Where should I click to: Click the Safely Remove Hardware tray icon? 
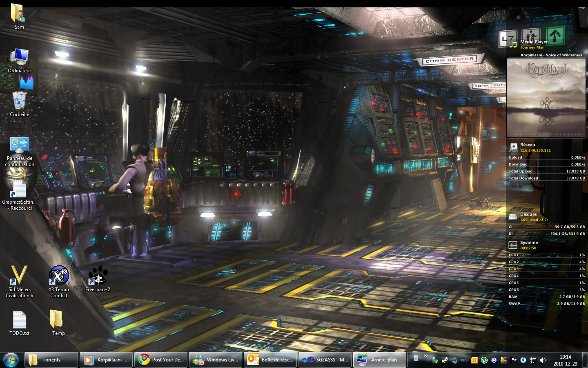(435, 360)
